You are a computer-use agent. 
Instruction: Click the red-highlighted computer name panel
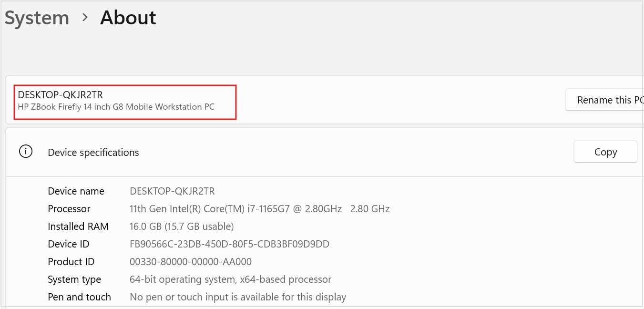coord(125,102)
